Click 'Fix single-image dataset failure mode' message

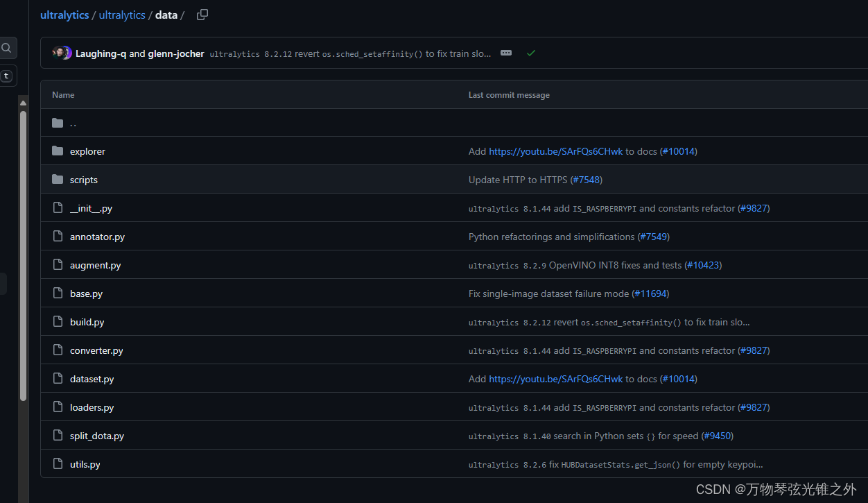(x=548, y=293)
